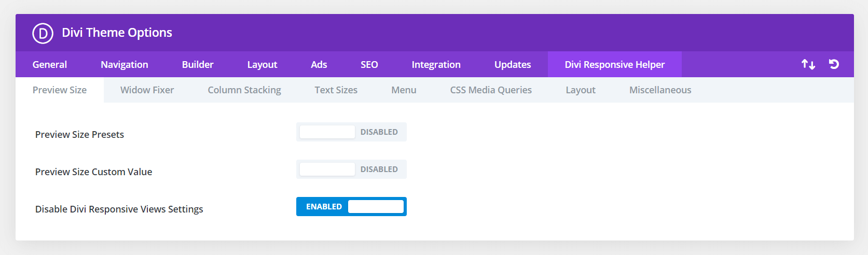Select the Divi Responsive Helper tab
868x255 pixels.
pos(615,64)
